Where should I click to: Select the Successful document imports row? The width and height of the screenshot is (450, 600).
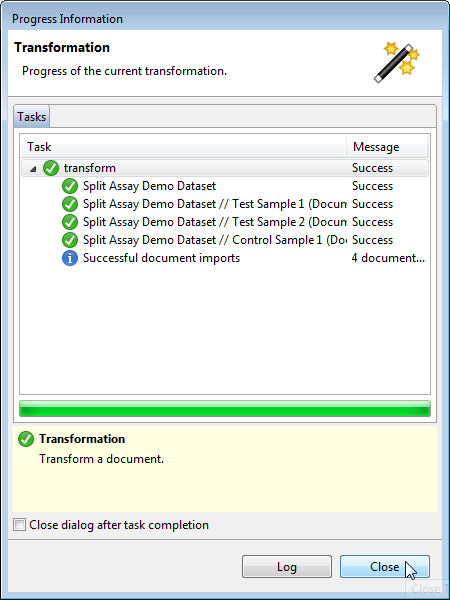click(225, 258)
